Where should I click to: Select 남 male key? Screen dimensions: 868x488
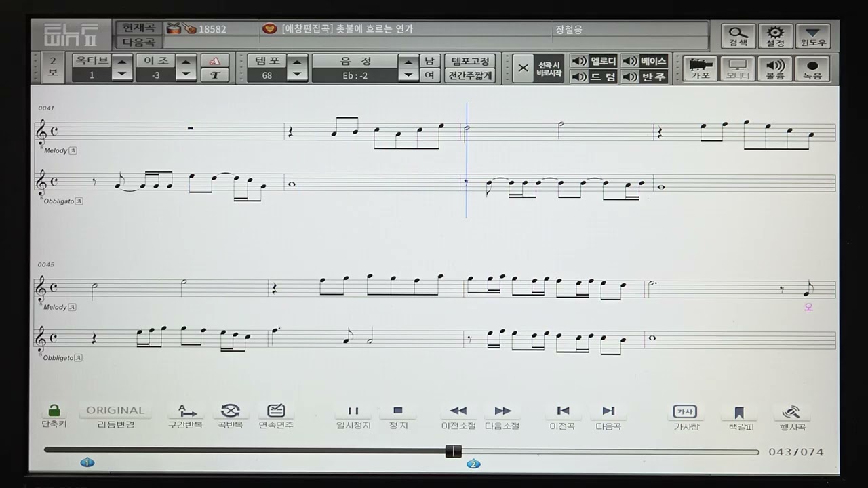[429, 60]
